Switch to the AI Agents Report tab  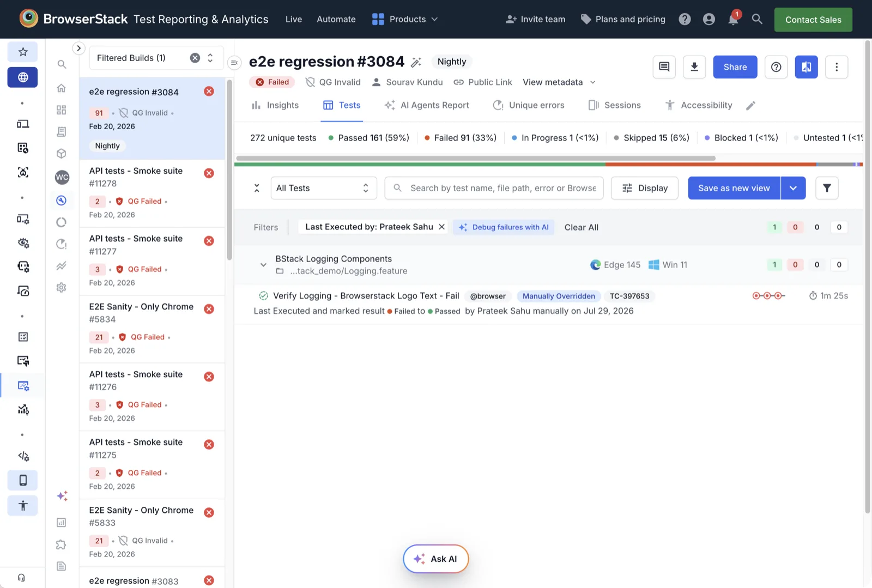coord(427,105)
